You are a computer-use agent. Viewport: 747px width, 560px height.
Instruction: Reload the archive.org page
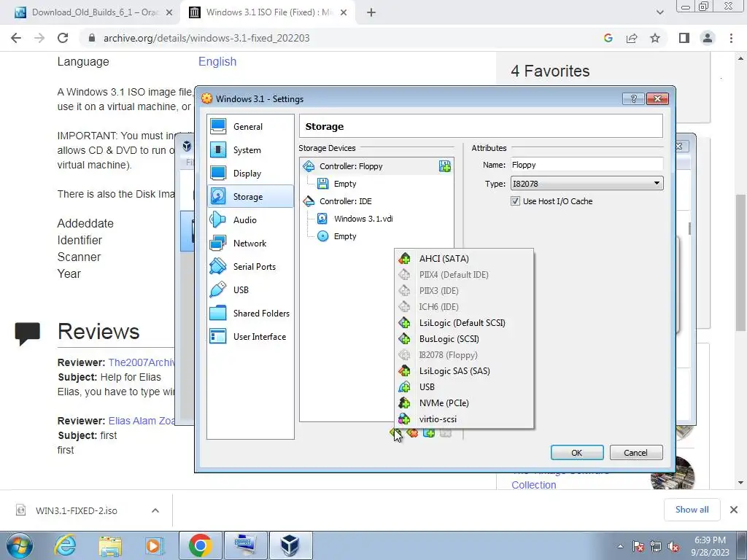point(63,38)
